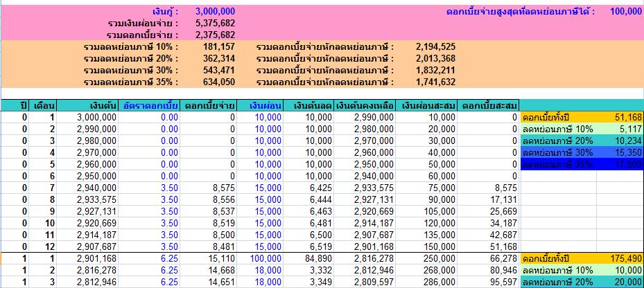The width and height of the screenshot is (644, 288).
Task: Select interest paid cell 14,668
Action: tap(208, 271)
